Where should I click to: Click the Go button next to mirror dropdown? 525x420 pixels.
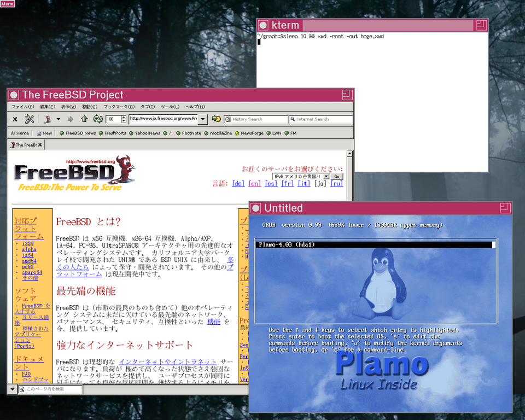tap(337, 176)
